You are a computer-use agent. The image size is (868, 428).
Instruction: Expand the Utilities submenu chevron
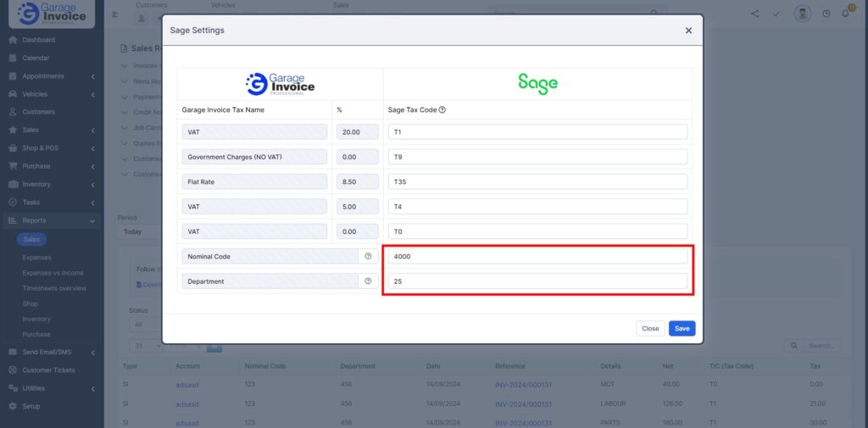(x=93, y=388)
